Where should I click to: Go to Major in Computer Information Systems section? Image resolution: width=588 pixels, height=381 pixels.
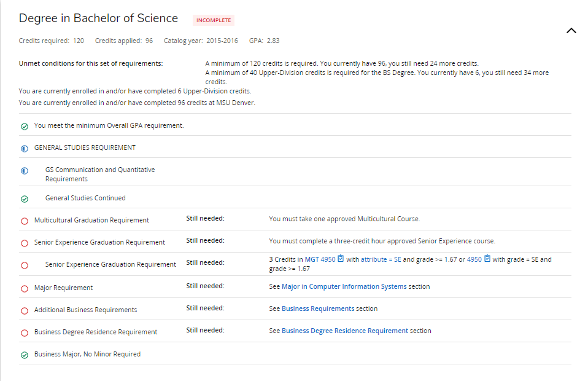[x=344, y=286]
